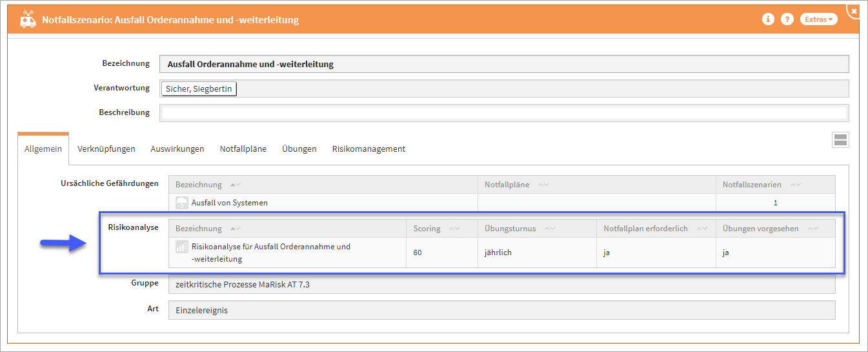This screenshot has height=352, width=868.
Task: Select the Risikomanagement tab
Action: pyautogui.click(x=368, y=149)
